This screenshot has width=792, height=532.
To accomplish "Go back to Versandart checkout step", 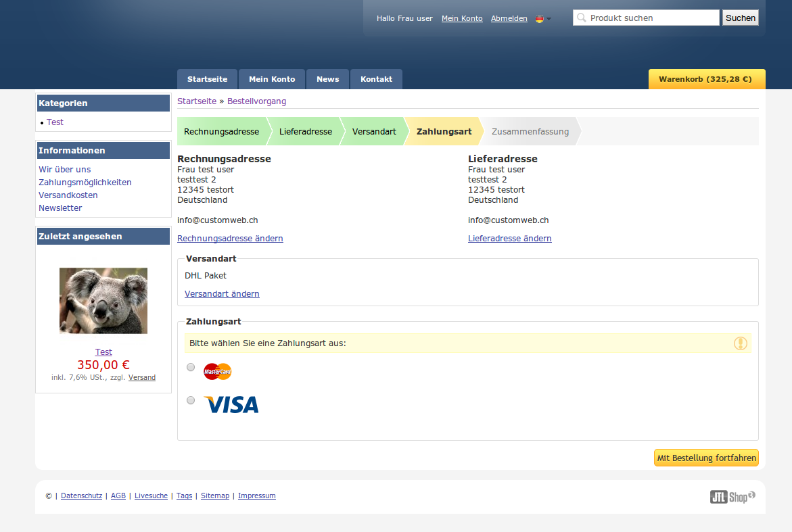I will coord(374,131).
